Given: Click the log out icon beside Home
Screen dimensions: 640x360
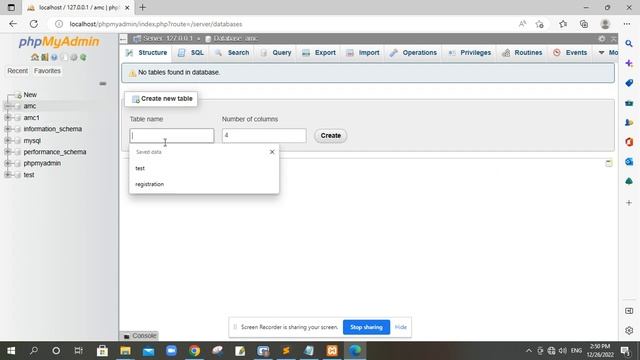Looking at the screenshot, I should coord(44,58).
